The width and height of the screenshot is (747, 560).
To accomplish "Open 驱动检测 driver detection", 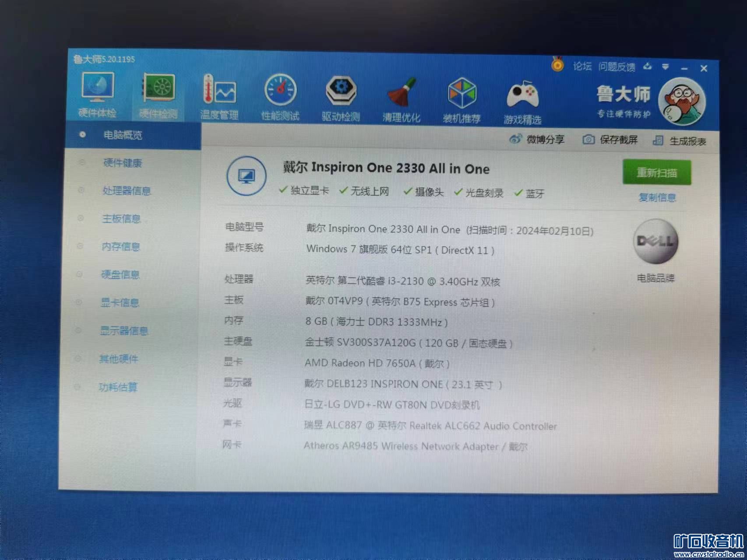I will tap(341, 99).
